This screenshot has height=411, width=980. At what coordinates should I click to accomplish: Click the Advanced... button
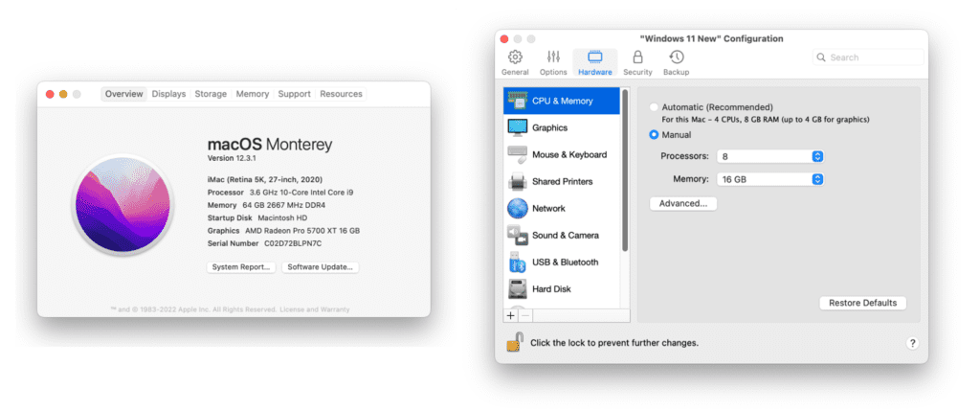click(x=682, y=203)
